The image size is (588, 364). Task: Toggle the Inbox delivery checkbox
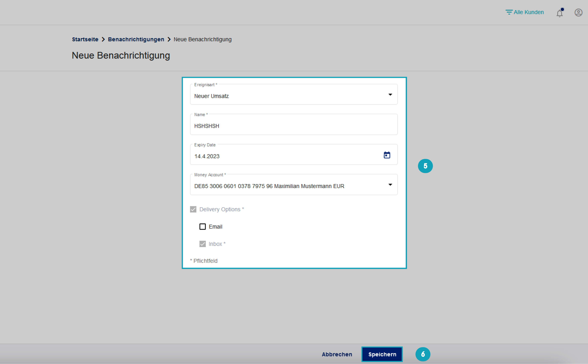(203, 244)
